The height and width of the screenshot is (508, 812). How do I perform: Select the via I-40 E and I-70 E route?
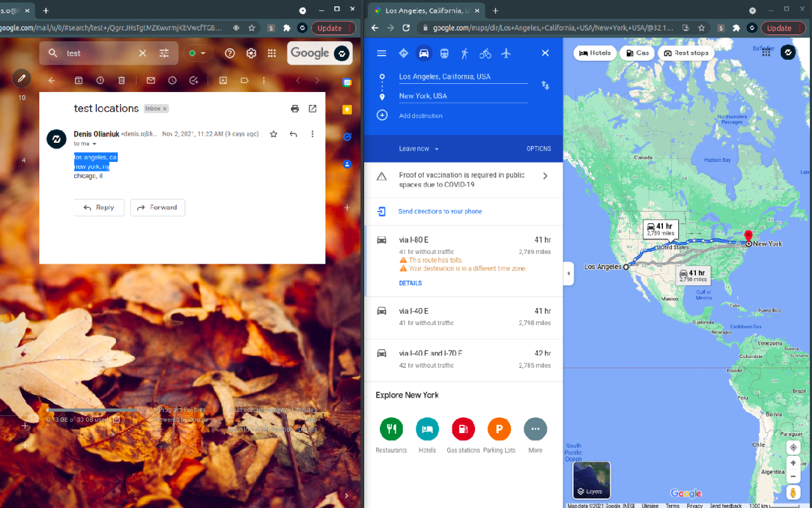[464, 359]
